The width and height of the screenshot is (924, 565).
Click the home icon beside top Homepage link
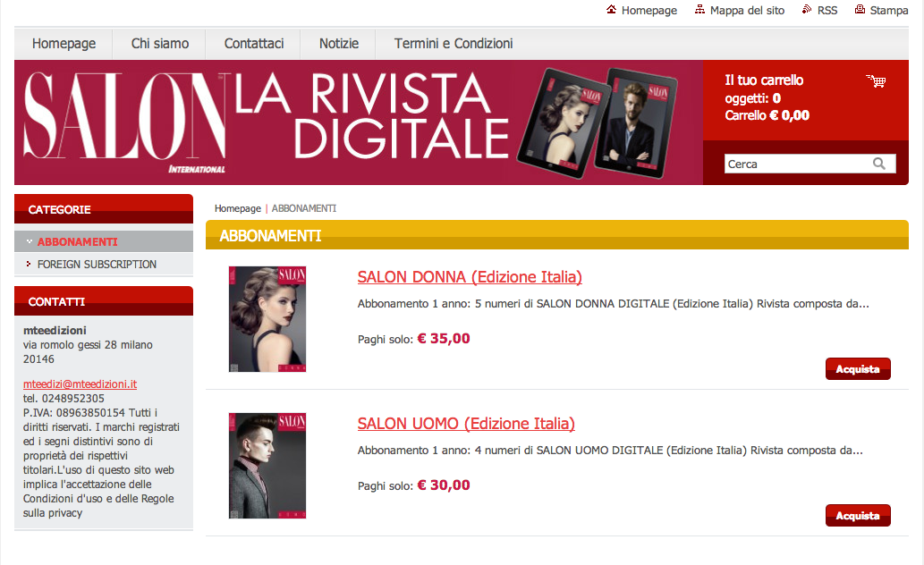click(x=611, y=10)
